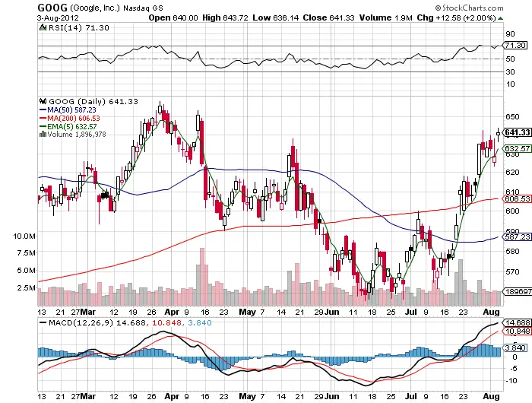The height and width of the screenshot is (403, 532).
Task: Click the EMA(5) 632.57 legend text
Action: point(72,126)
